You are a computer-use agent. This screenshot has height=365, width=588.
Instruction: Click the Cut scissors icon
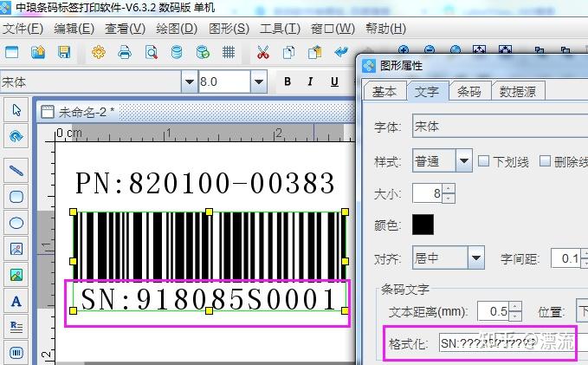[263, 52]
